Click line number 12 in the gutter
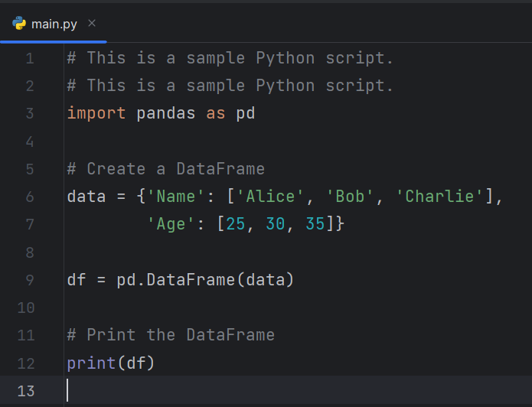 (x=26, y=363)
